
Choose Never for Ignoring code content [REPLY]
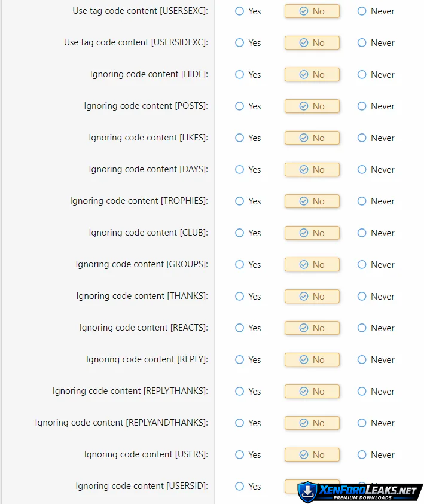tap(362, 360)
